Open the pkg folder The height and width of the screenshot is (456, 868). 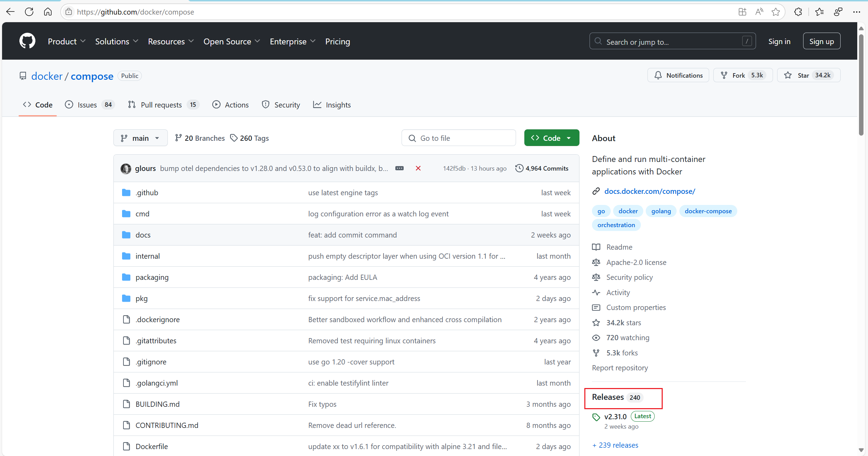coord(141,299)
